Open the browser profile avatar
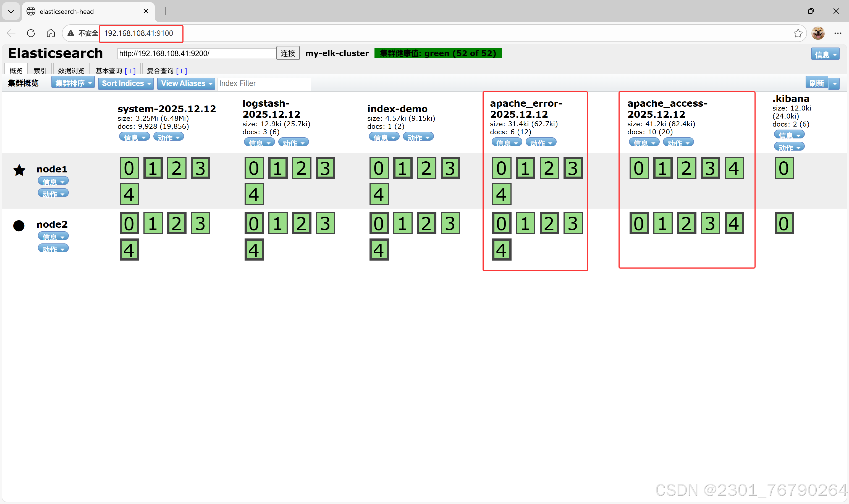 [x=818, y=33]
